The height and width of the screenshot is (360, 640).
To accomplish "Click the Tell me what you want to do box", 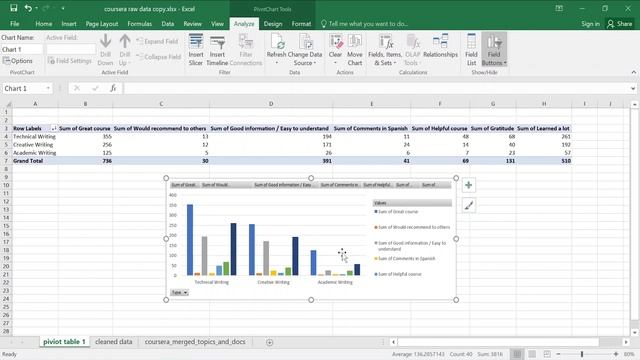I will 364,24.
